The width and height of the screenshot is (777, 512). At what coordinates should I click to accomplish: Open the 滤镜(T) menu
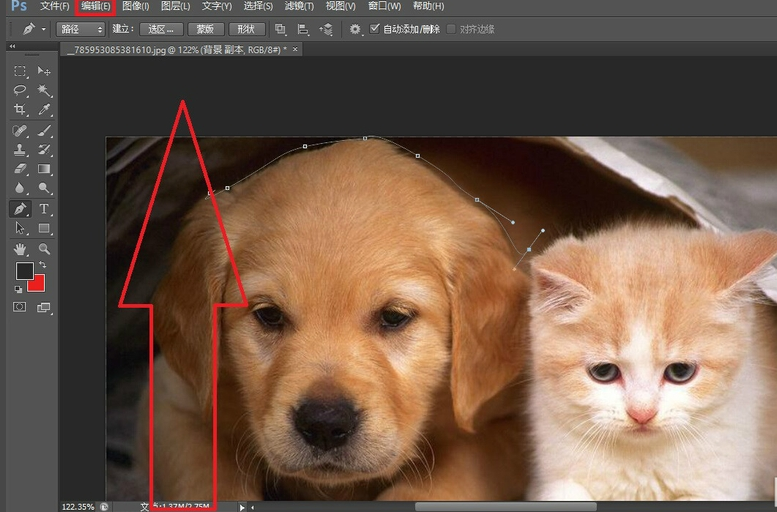[298, 6]
